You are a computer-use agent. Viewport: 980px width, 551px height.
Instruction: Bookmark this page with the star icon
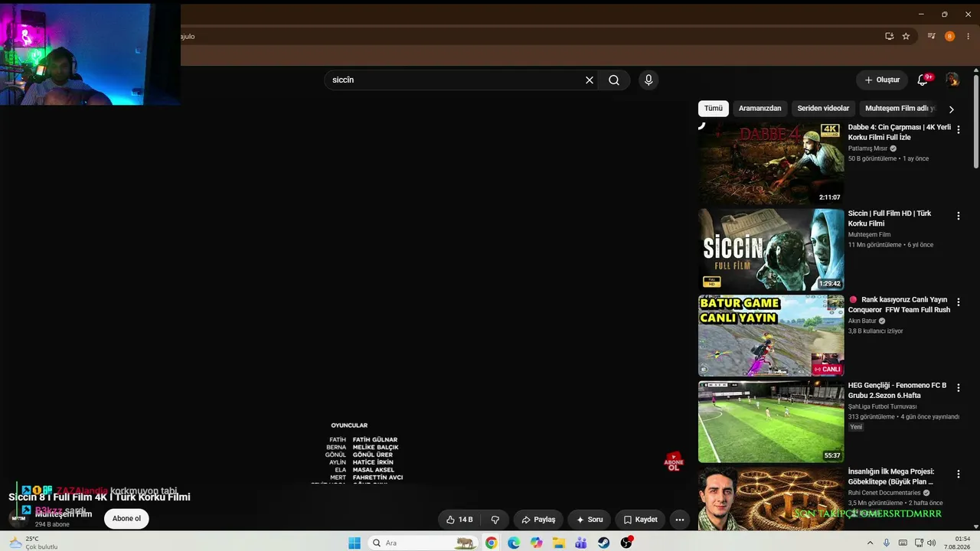(906, 36)
